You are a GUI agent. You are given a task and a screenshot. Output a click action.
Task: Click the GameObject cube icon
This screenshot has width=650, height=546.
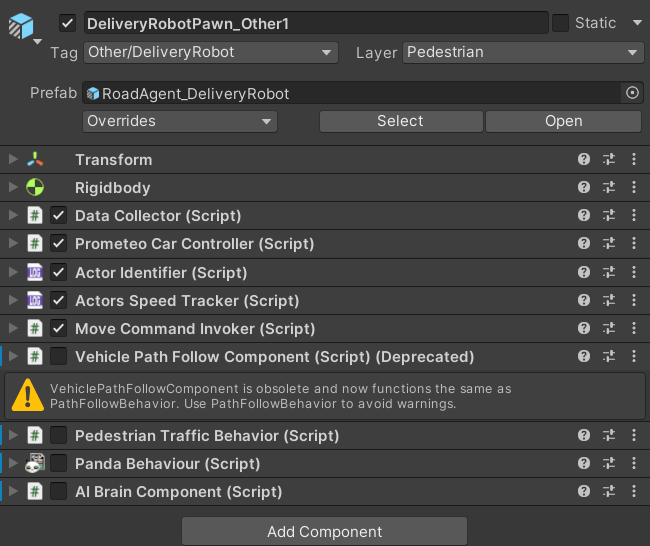(21, 26)
